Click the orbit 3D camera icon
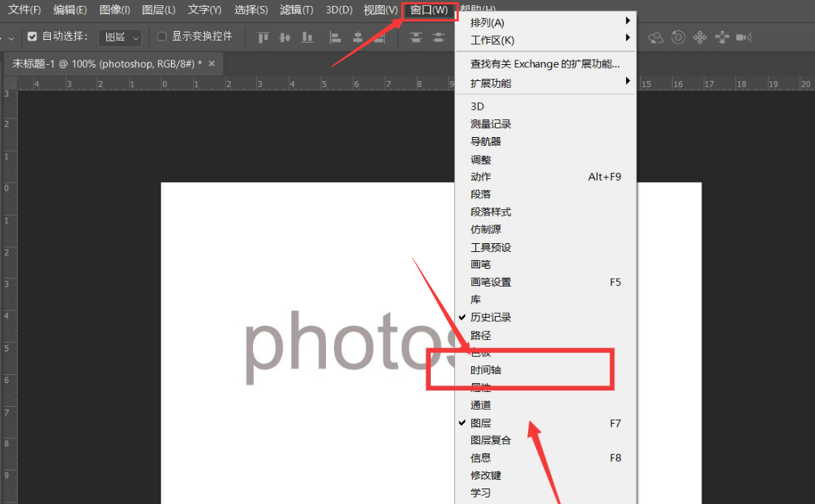Viewport: 815px width, 504px height. (x=656, y=37)
